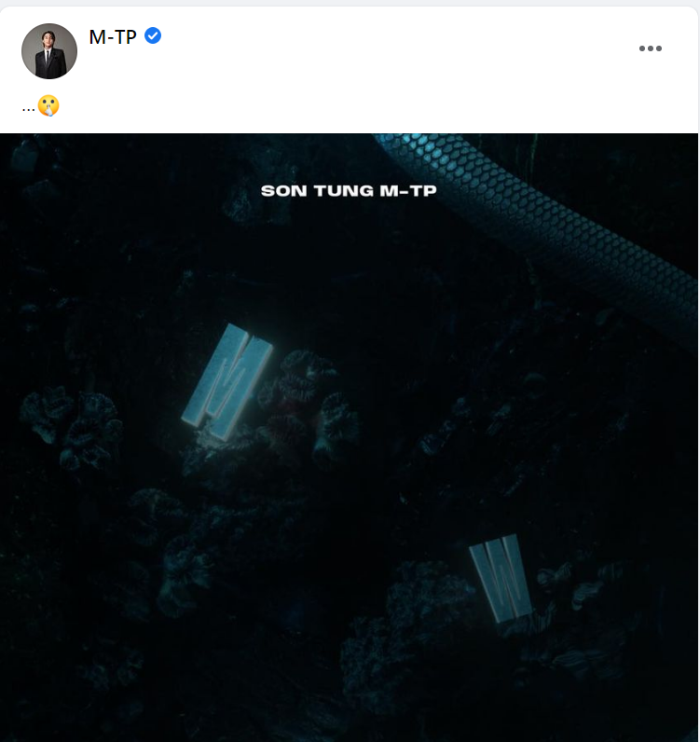
Task: Visit the M-TP page name link
Action: coord(113,37)
